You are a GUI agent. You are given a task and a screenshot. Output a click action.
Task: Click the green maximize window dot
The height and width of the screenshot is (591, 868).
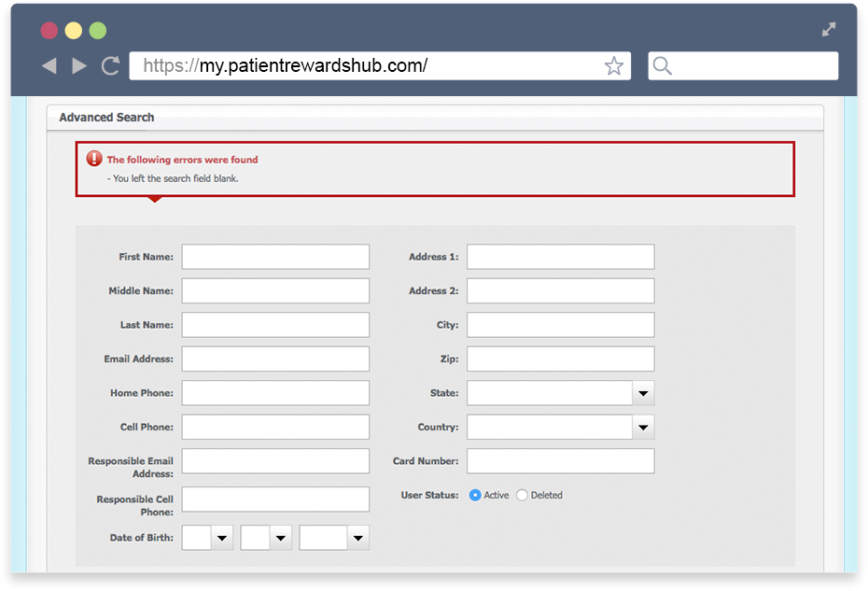point(98,31)
